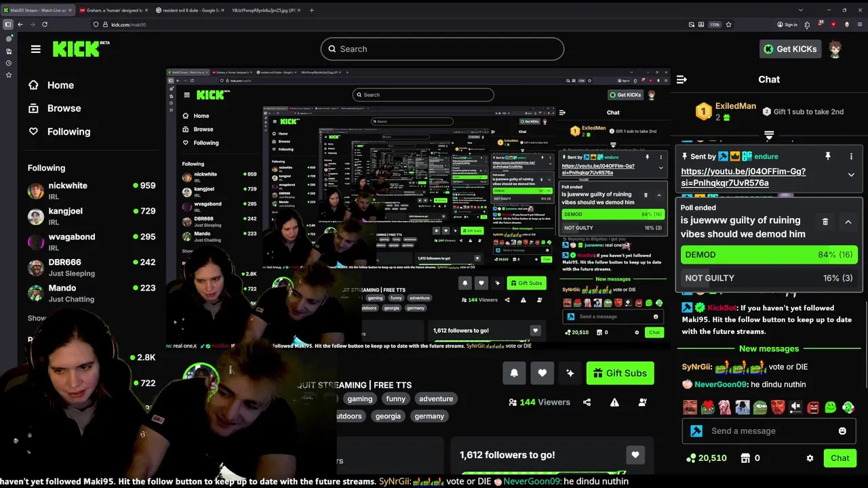The image size is (868, 488).
Task: Open nickwhite's channel in Following list
Action: click(92, 190)
